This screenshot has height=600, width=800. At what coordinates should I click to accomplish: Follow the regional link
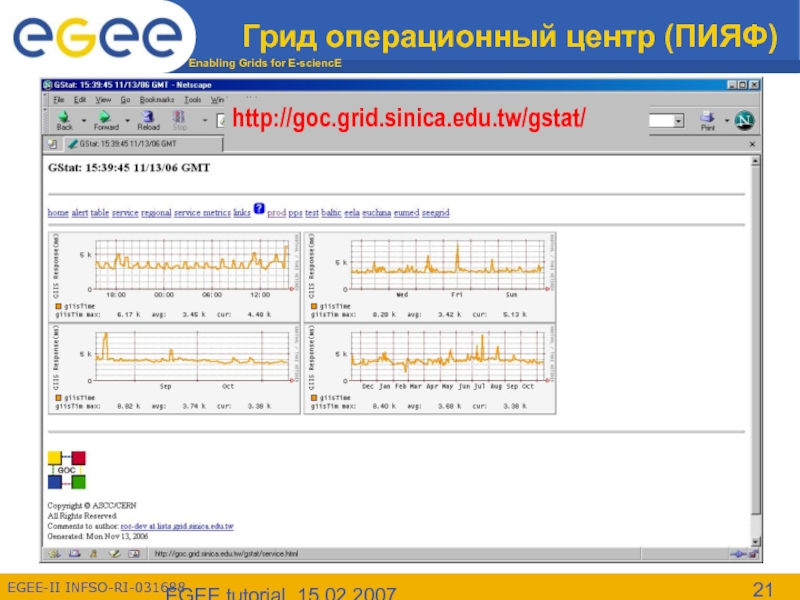pos(156,213)
